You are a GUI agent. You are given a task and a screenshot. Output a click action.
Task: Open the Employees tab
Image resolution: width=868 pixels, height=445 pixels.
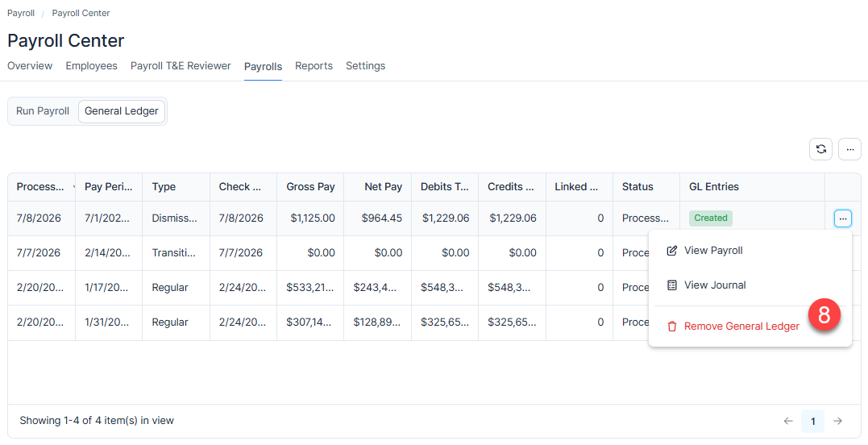(91, 66)
